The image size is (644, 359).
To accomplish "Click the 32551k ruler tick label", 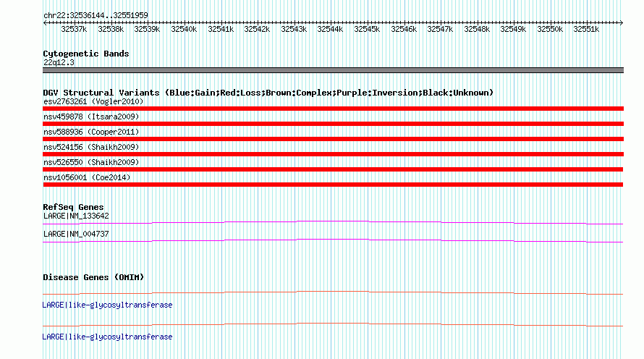I will click(586, 29).
